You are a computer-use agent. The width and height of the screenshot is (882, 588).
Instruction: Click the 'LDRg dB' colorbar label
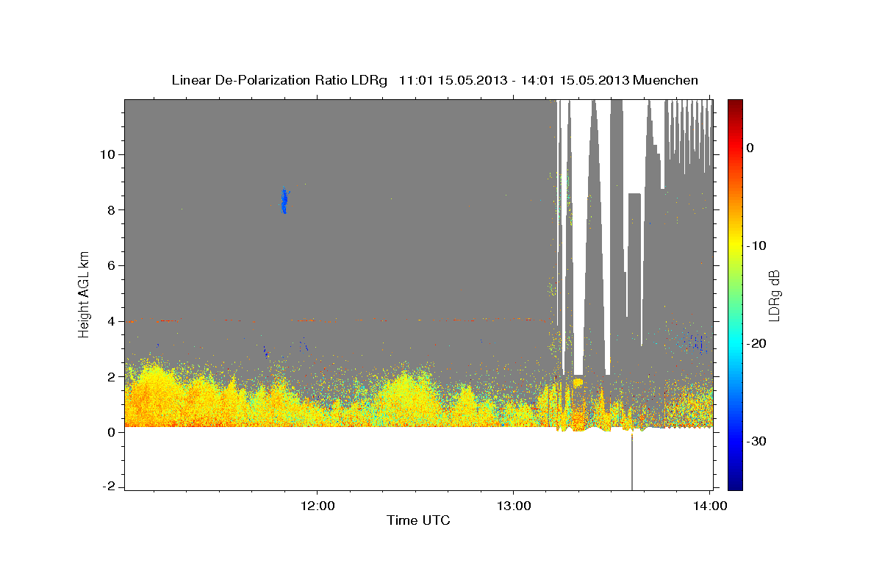click(774, 295)
